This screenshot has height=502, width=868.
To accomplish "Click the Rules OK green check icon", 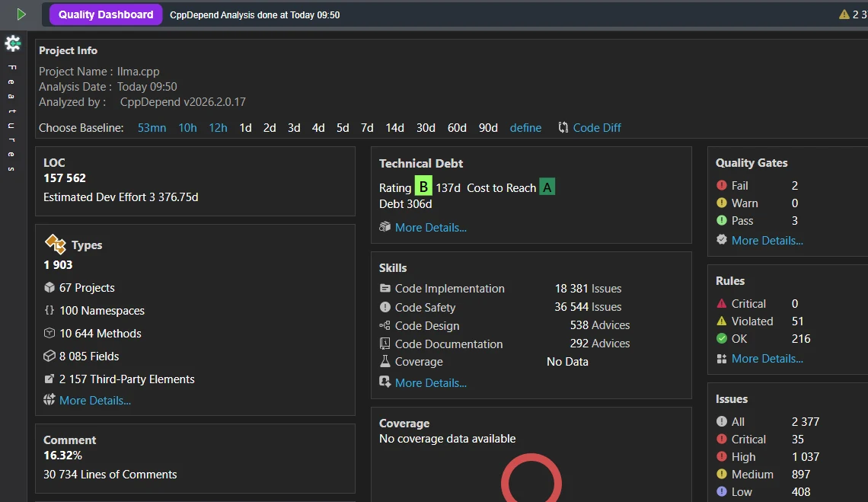I will point(721,338).
